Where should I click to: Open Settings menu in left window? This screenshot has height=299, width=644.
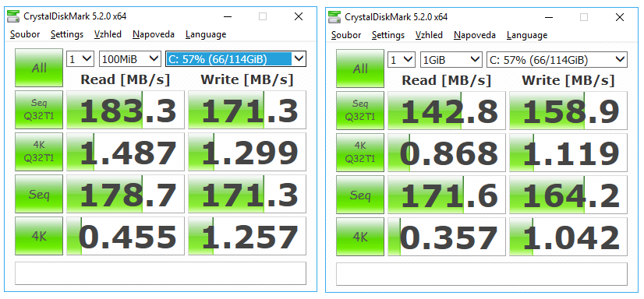pos(67,34)
